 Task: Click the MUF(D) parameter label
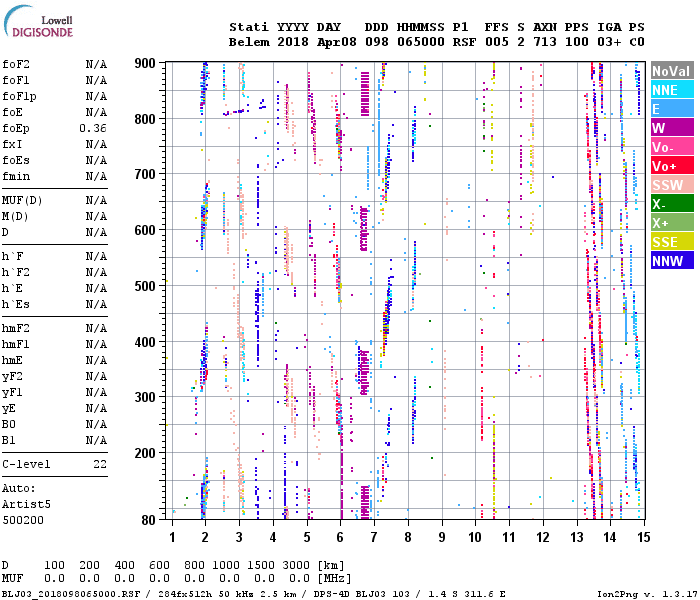[x=22, y=200]
